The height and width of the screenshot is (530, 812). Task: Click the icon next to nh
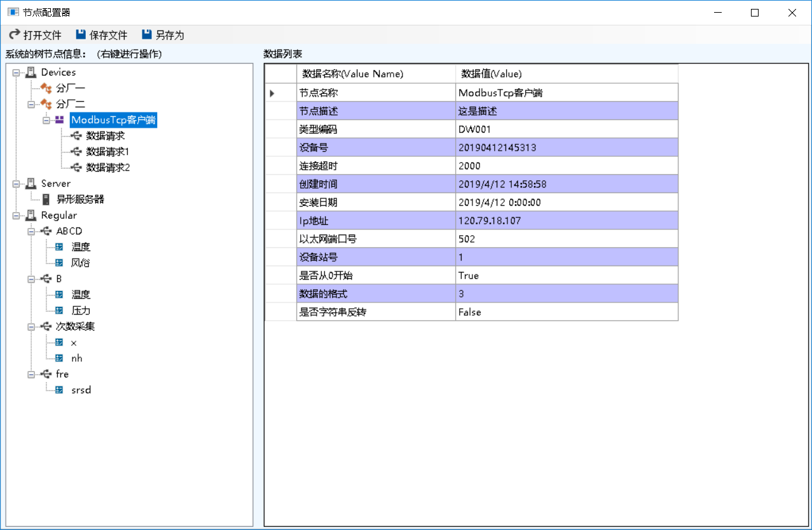coord(60,358)
